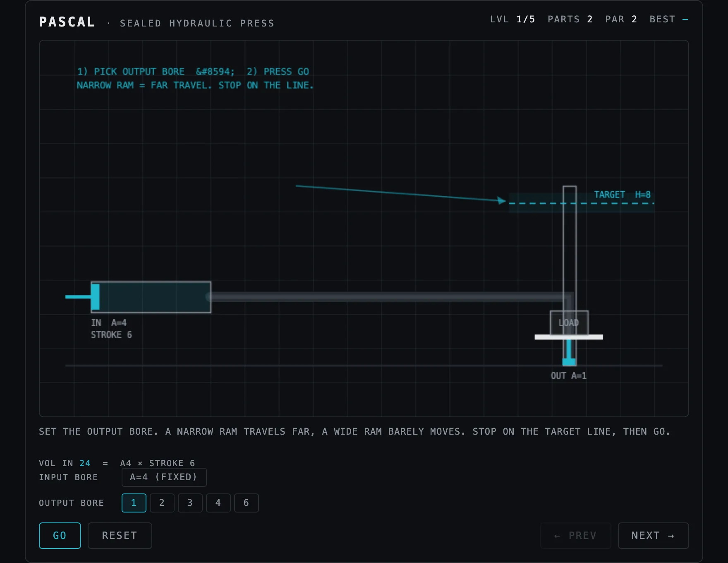The width and height of the screenshot is (728, 563).
Task: Click the PAR 2 counter
Action: 621,19
